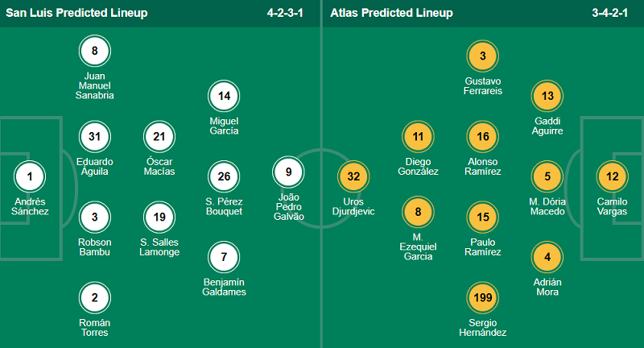Click Diego González's number 11 badge
Screen dimensions: 644x348
tap(419, 136)
